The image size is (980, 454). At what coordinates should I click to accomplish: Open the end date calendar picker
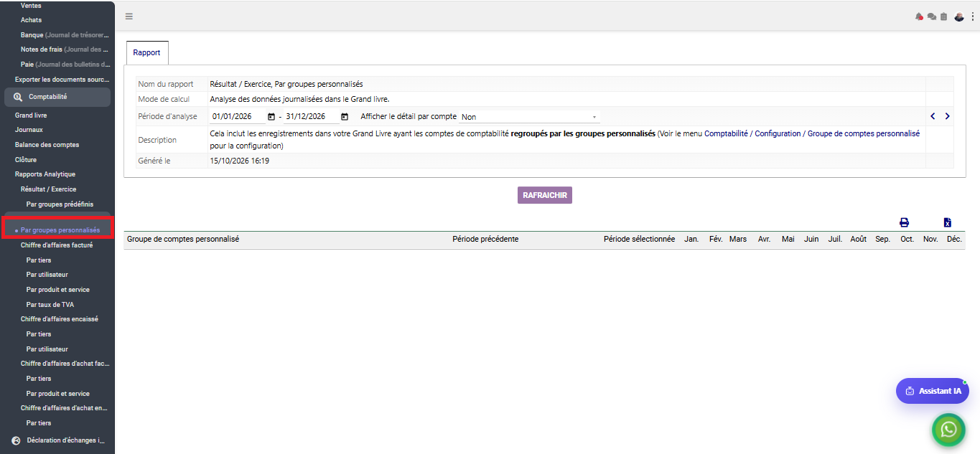(x=345, y=117)
